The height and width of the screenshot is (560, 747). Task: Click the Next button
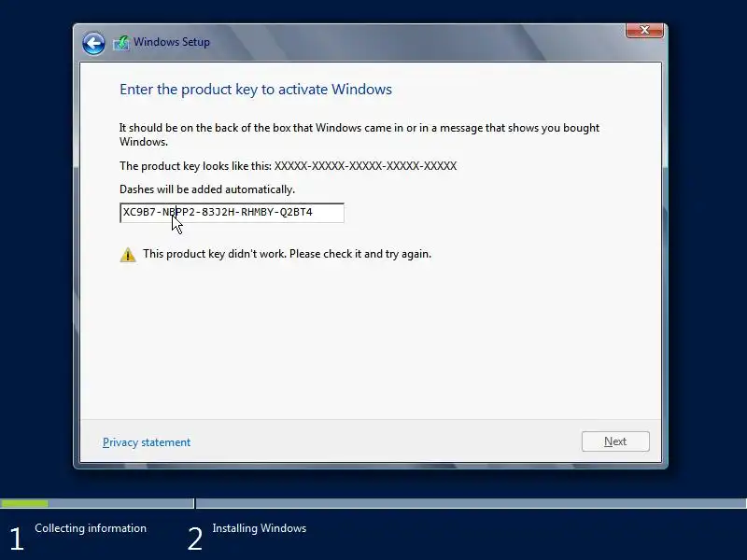615,441
